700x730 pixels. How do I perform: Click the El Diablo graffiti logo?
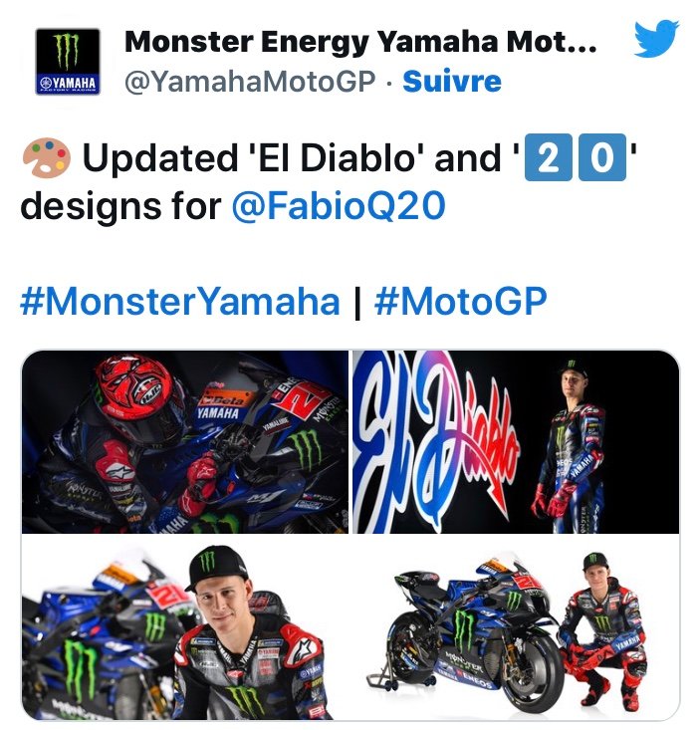click(435, 440)
